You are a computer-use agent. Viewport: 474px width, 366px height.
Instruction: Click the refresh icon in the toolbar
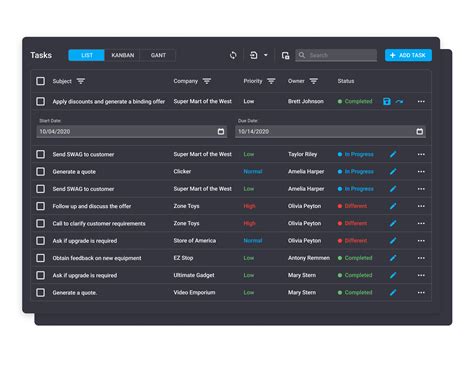pyautogui.click(x=233, y=55)
